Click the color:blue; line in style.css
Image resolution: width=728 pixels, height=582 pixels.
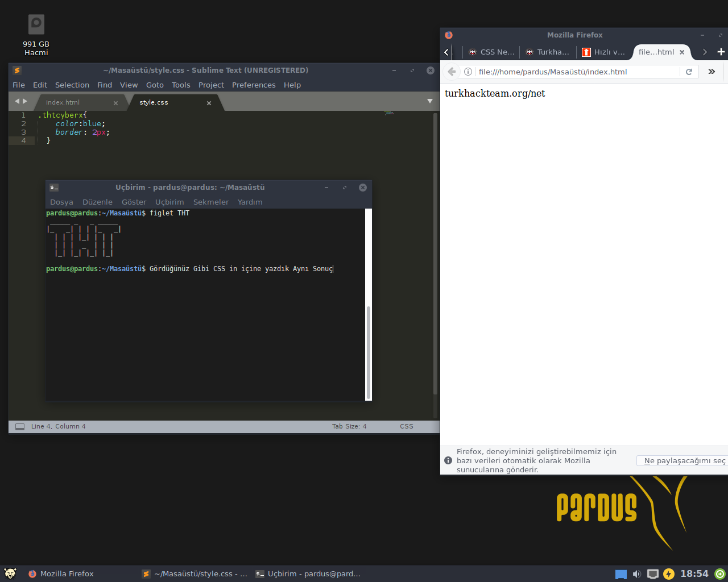(80, 123)
